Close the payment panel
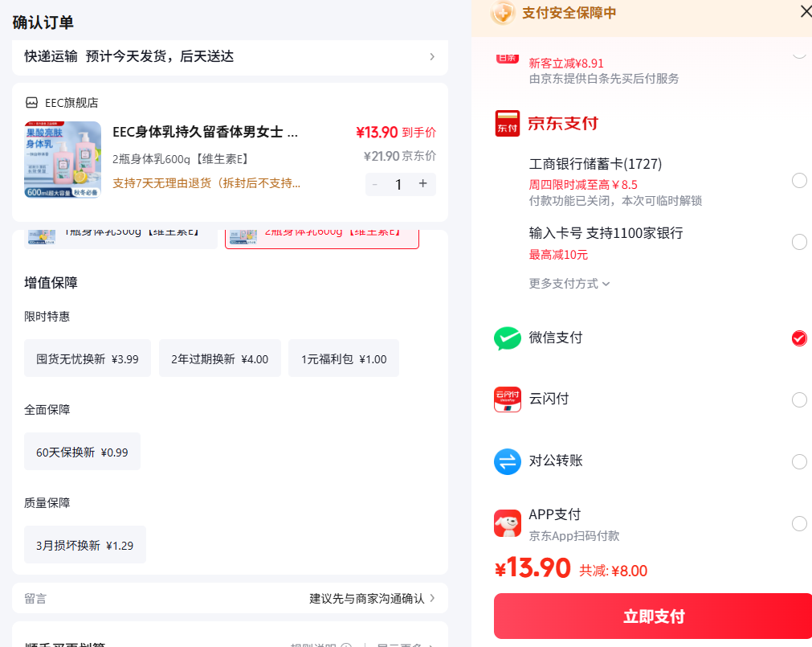This screenshot has height=647, width=812. [806, 11]
